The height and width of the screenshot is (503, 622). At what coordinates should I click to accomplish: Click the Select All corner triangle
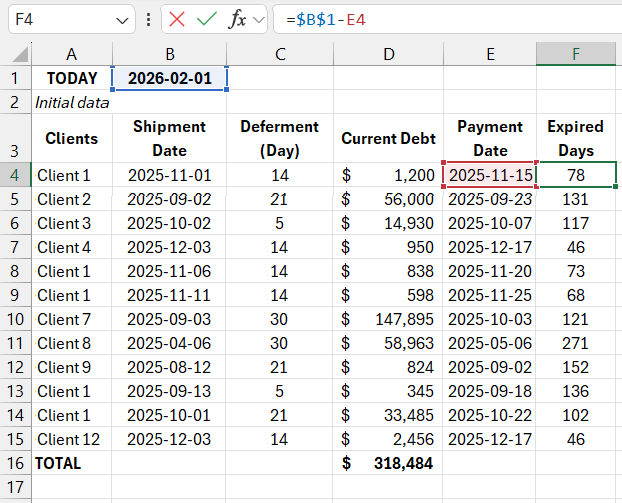(20, 54)
